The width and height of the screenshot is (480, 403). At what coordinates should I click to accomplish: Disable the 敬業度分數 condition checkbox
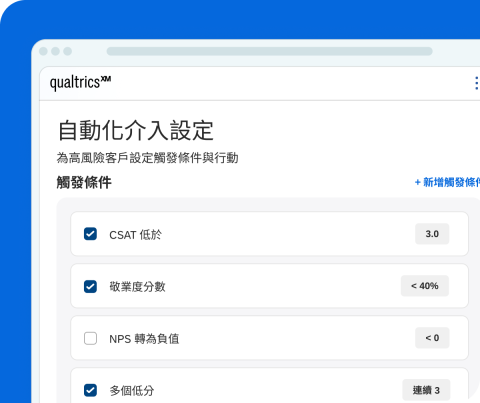pyautogui.click(x=90, y=286)
